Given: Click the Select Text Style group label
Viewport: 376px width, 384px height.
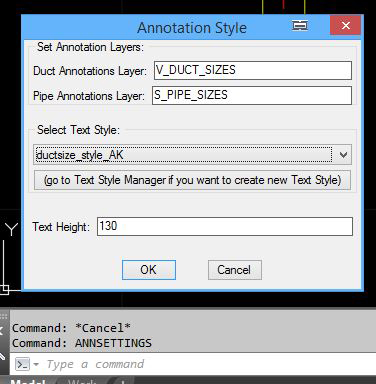Looking at the screenshot, I should point(78,130).
